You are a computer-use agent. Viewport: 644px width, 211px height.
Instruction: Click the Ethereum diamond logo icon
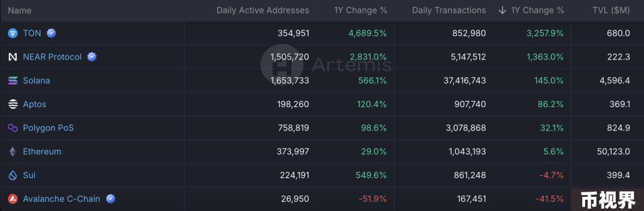pos(12,152)
